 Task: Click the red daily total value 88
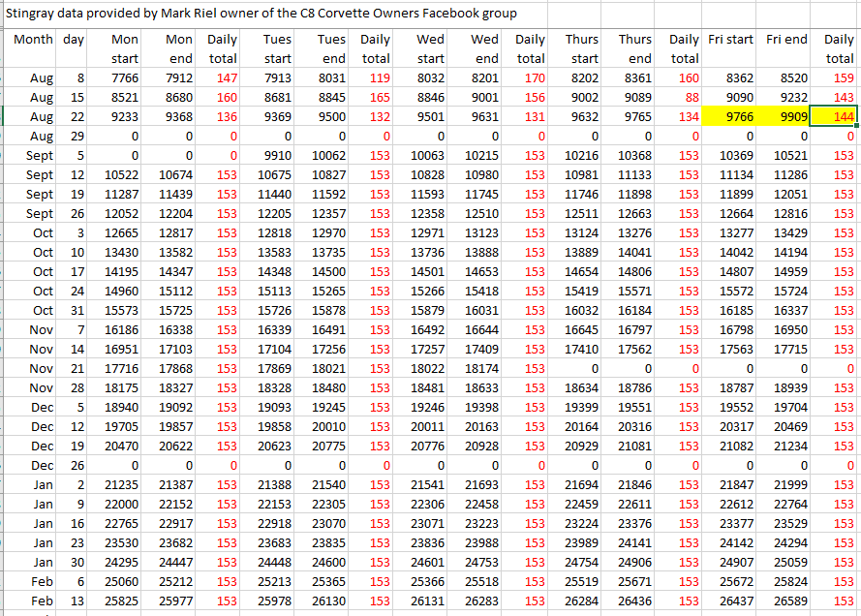[x=689, y=98]
